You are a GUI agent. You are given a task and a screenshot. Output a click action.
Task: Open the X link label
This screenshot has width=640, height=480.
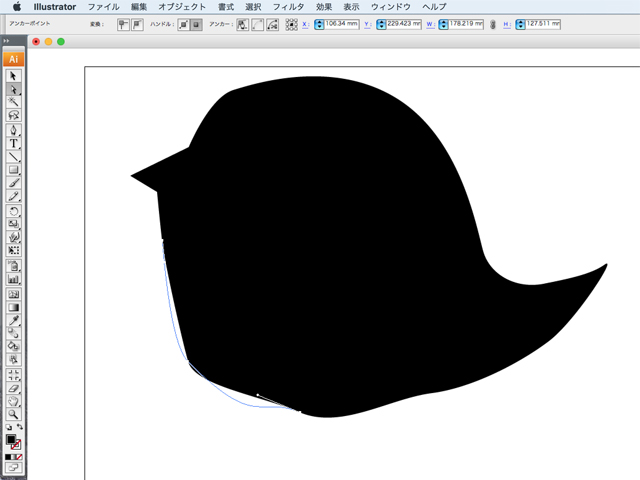click(x=305, y=24)
